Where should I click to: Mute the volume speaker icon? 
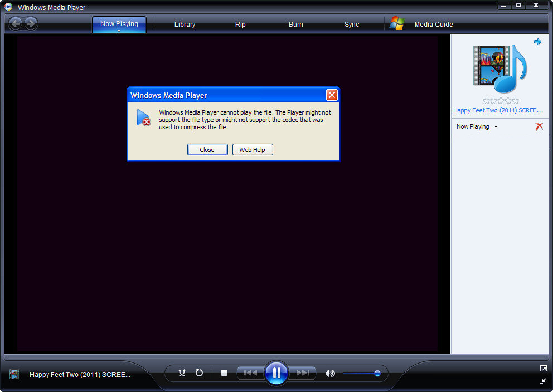(x=330, y=373)
